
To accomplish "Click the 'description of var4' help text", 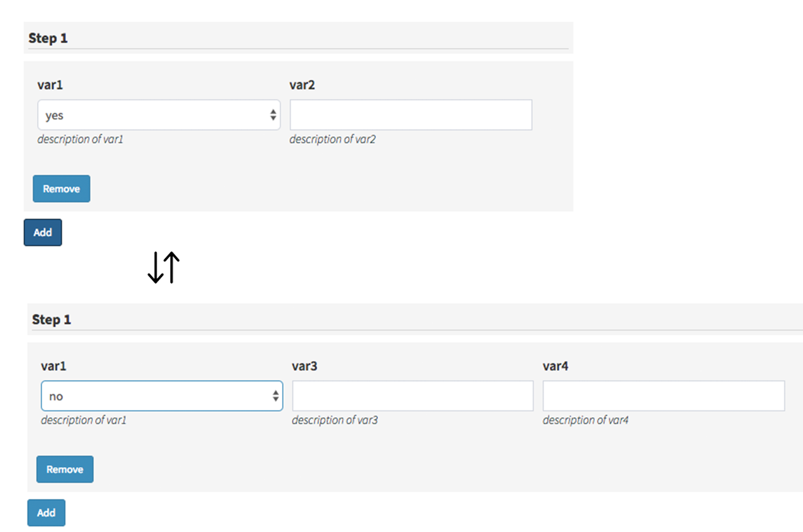I will 585,420.
